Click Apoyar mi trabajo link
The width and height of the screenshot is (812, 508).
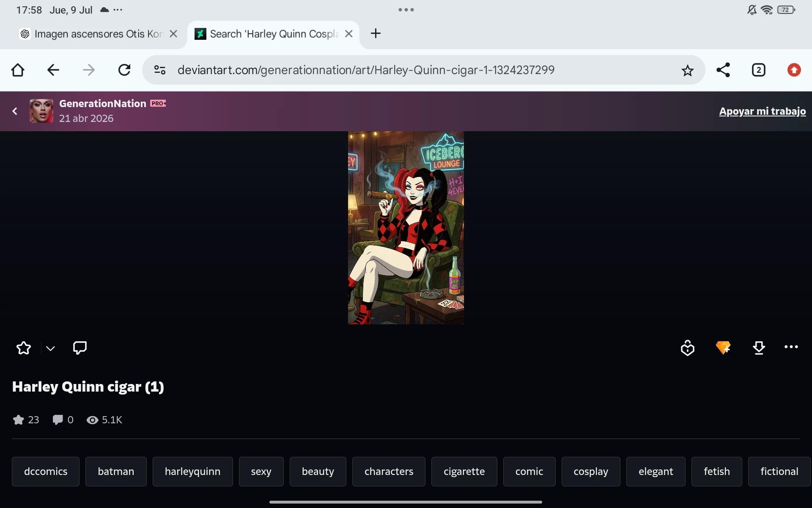coord(763,111)
